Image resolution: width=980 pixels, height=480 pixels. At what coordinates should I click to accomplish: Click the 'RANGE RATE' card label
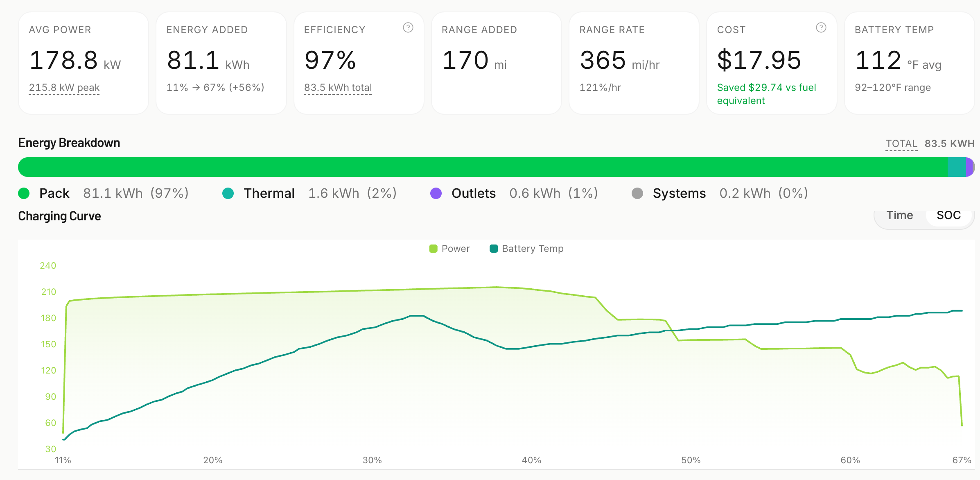point(612,30)
